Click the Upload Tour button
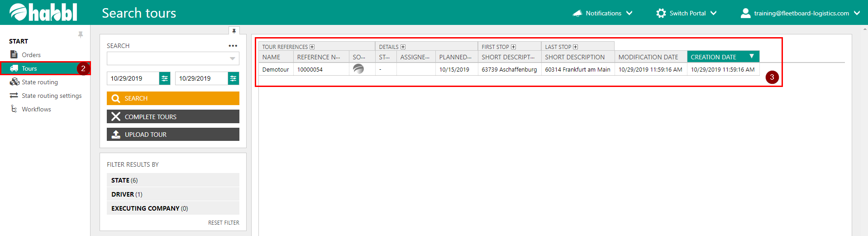The width and height of the screenshot is (868, 236). (x=173, y=135)
